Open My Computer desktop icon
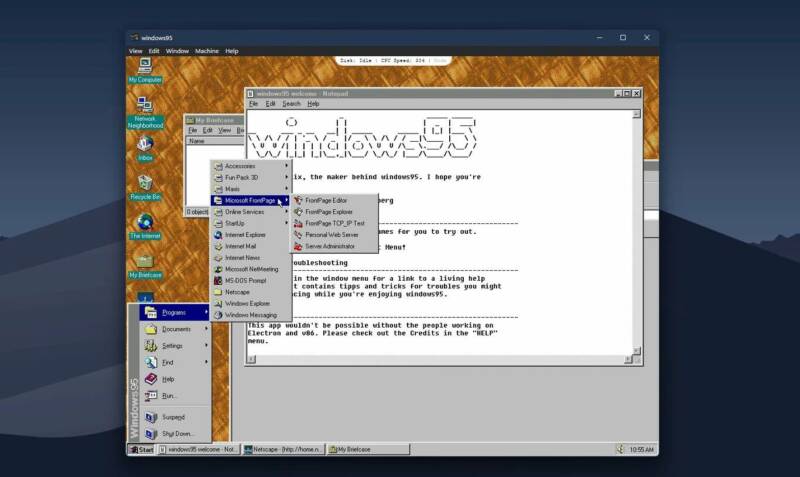The width and height of the screenshot is (800, 477). point(145,67)
